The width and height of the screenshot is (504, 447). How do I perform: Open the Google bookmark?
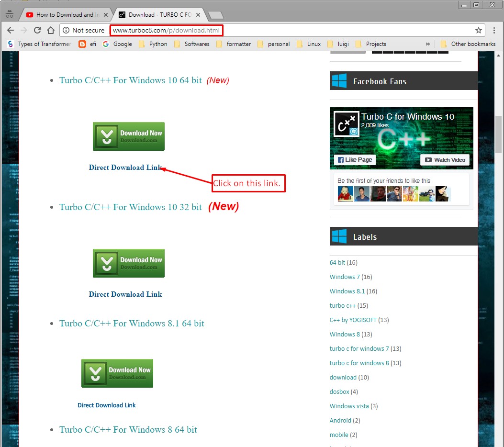point(117,44)
